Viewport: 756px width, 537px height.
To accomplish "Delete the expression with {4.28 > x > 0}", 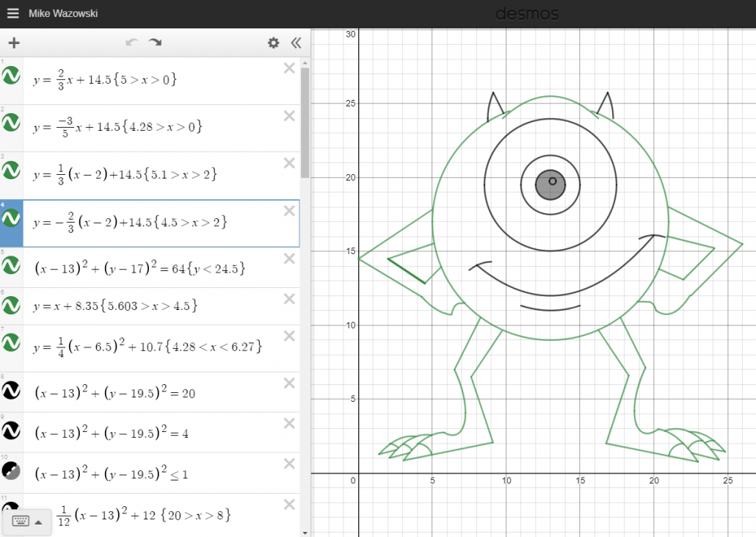I will click(x=289, y=116).
